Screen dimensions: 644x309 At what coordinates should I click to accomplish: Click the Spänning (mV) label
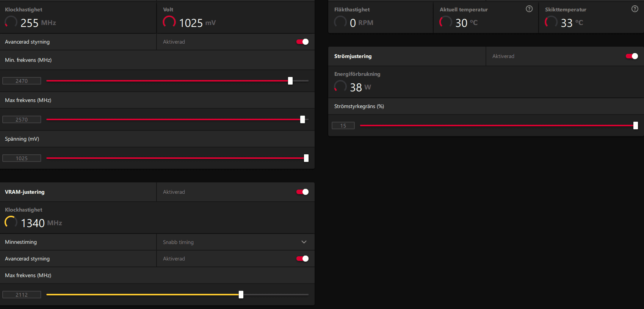tap(22, 139)
